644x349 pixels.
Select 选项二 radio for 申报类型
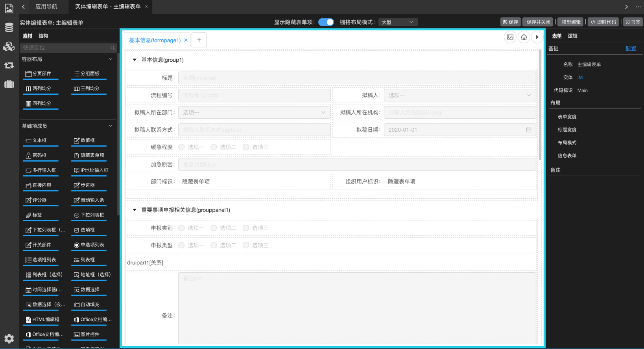[x=214, y=245]
